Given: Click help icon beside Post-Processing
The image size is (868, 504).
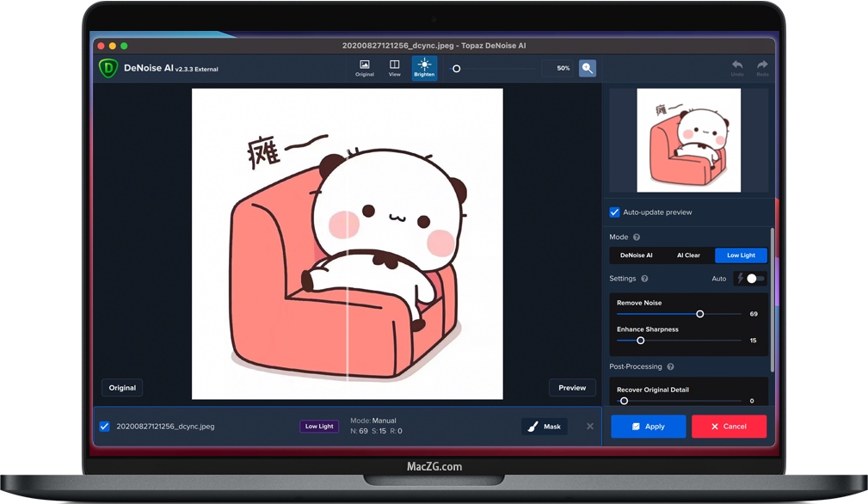Looking at the screenshot, I should (670, 367).
